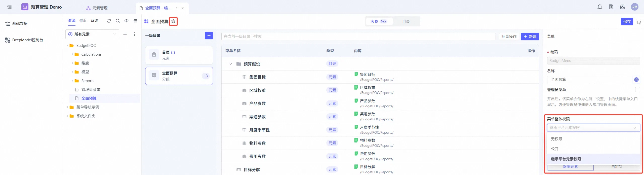This screenshot has height=175, width=644.
Task: Click the 集团目标 row layers icon
Action: [x=244, y=77]
